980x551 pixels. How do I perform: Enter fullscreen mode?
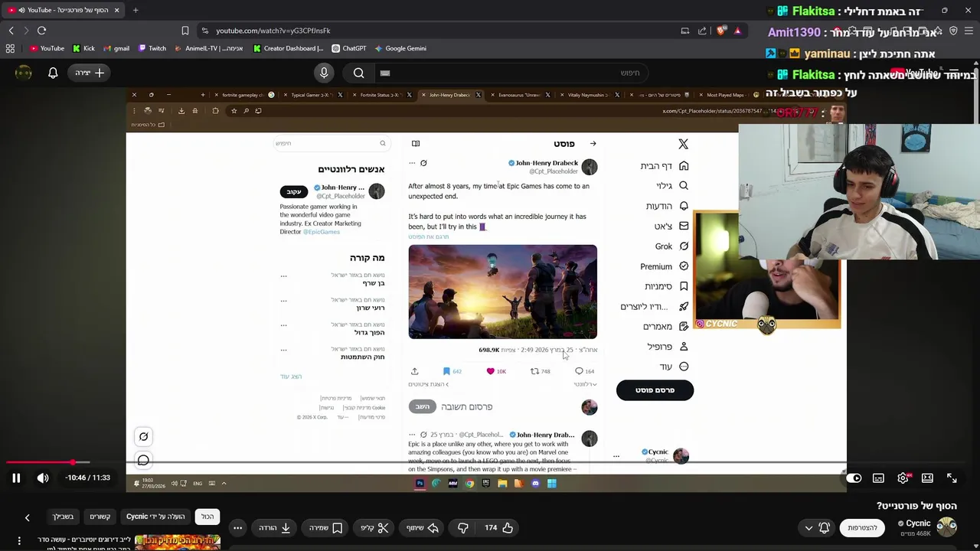[952, 478]
